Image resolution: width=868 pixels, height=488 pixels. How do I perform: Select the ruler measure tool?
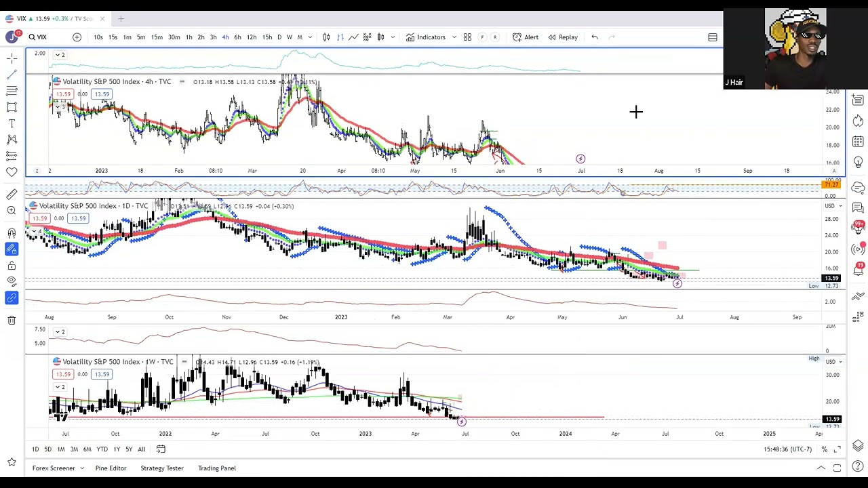(12, 195)
